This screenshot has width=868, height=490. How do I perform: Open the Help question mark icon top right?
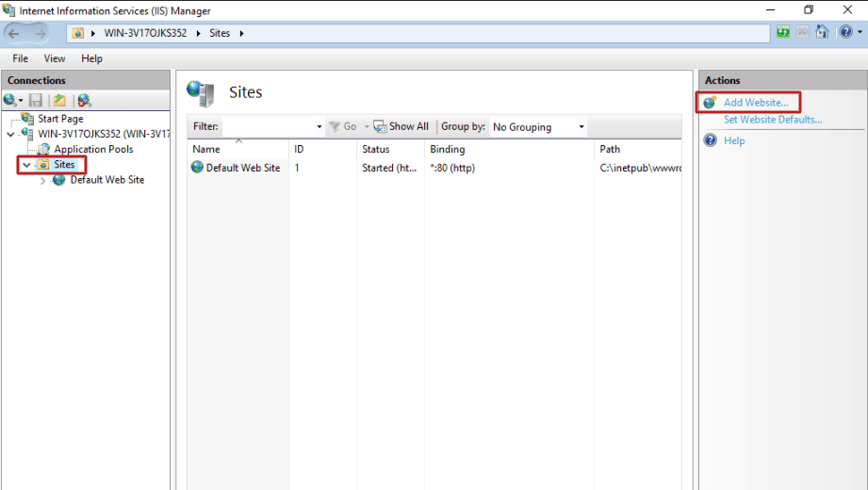point(845,31)
